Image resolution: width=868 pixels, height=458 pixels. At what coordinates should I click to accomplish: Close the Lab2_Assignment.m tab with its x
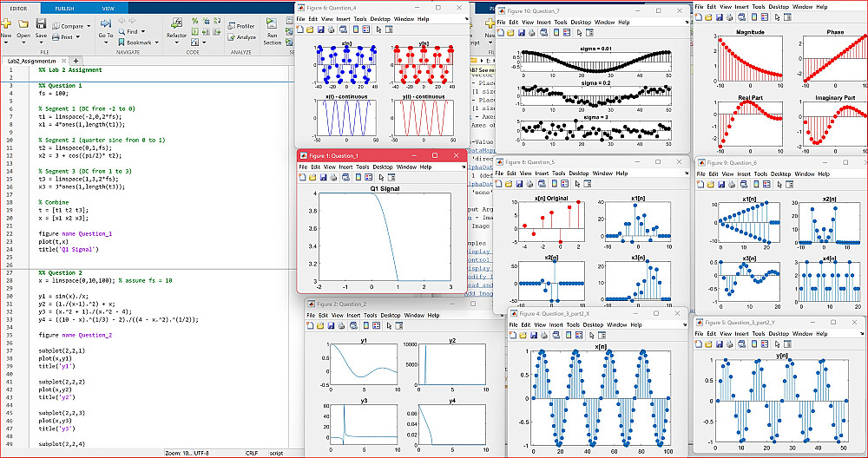coord(63,61)
